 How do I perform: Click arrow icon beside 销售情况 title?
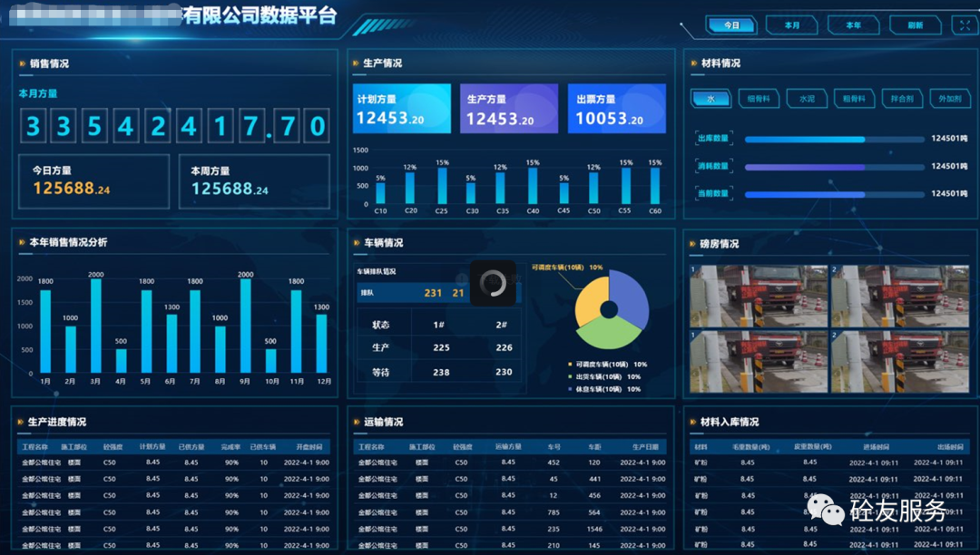(21, 63)
